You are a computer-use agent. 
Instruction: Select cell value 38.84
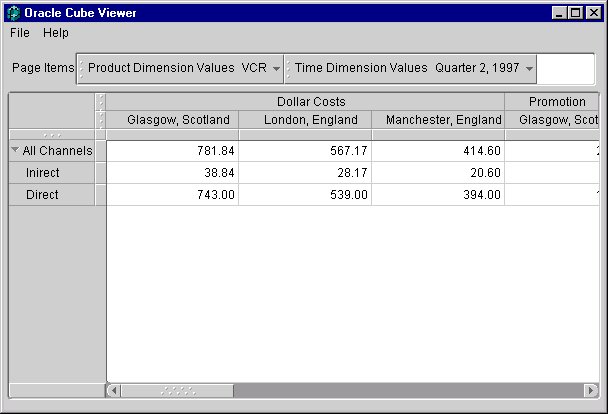click(173, 173)
